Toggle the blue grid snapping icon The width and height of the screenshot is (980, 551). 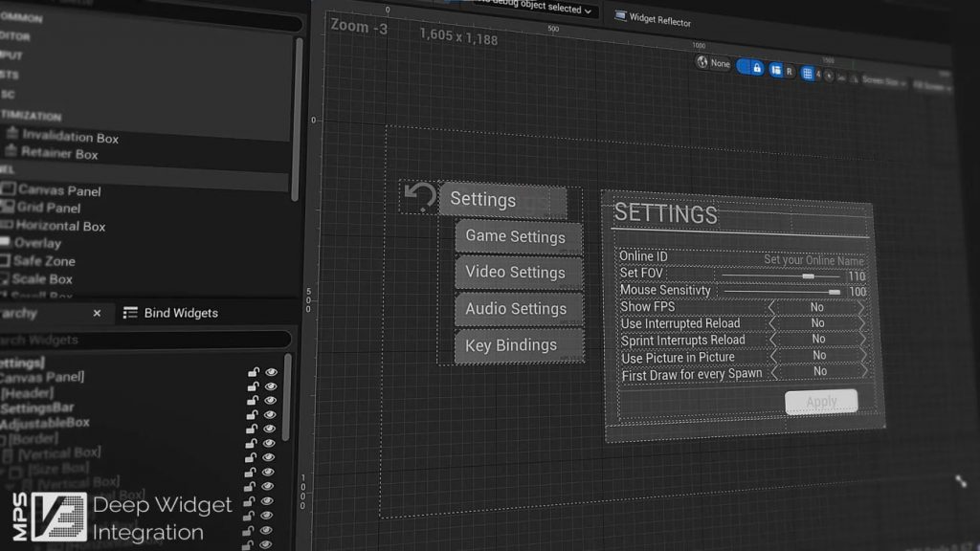tap(808, 74)
